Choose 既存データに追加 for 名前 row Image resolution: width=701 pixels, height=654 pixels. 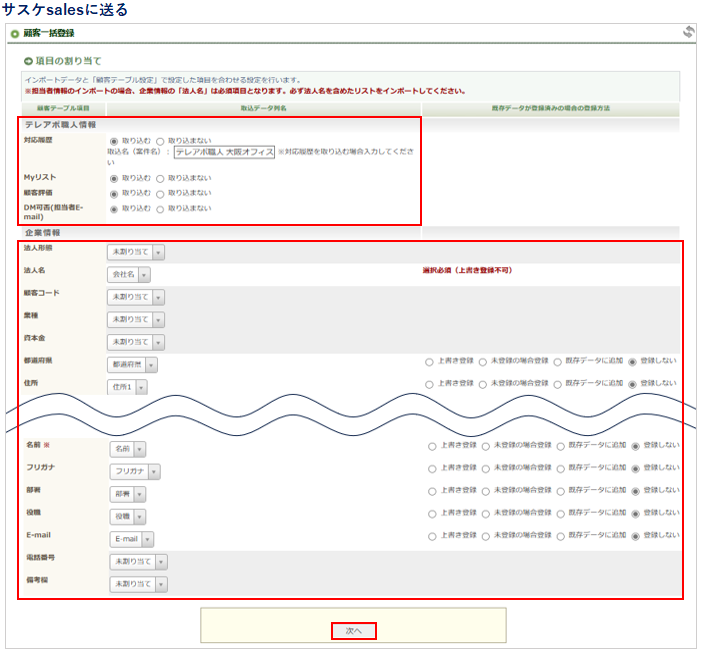561,446
